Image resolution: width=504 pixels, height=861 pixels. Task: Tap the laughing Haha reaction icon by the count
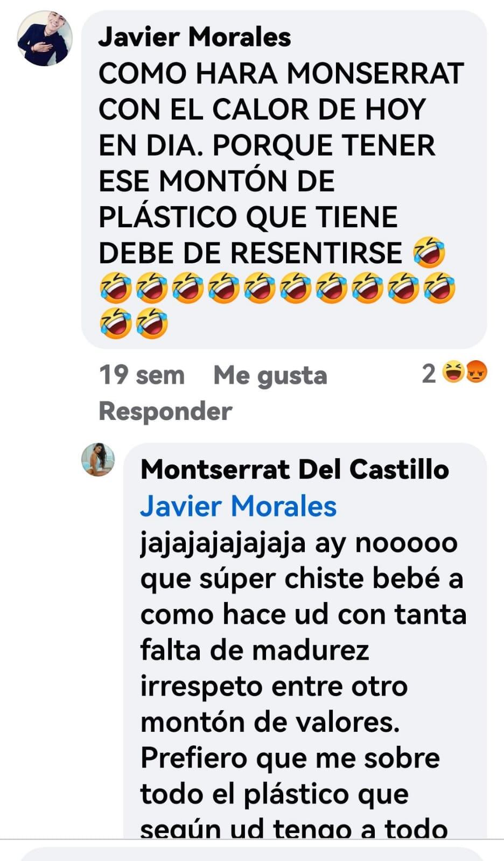(x=453, y=372)
